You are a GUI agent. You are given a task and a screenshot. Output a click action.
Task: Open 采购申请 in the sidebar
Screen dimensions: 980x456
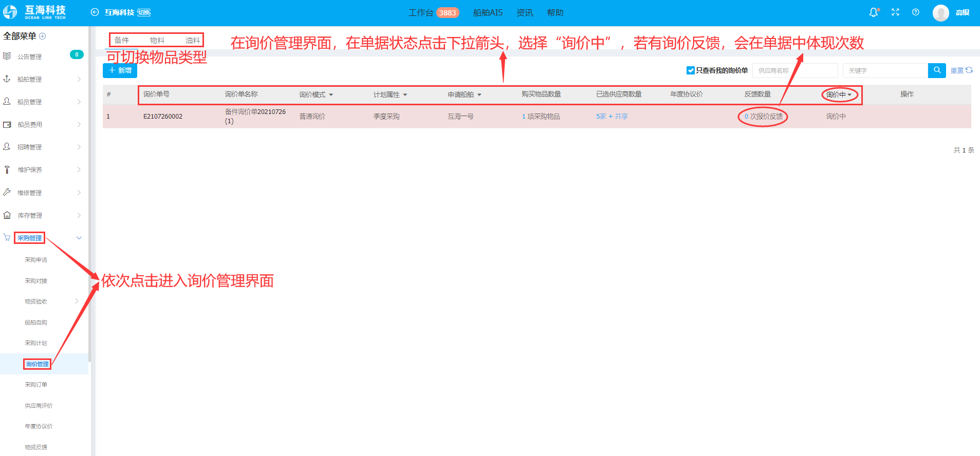(36, 260)
